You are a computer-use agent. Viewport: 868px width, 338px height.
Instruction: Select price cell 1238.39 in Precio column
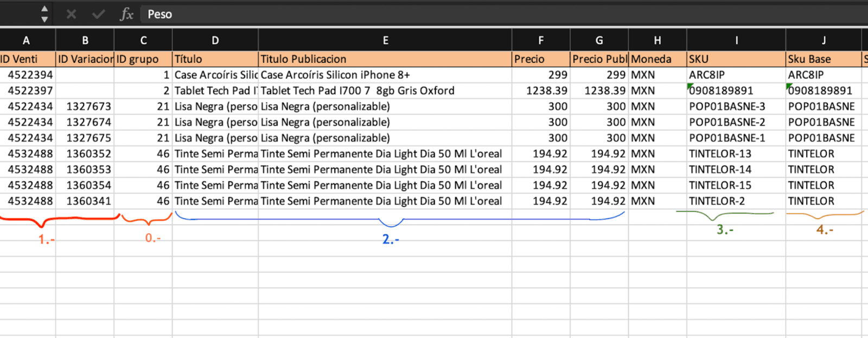click(x=541, y=91)
